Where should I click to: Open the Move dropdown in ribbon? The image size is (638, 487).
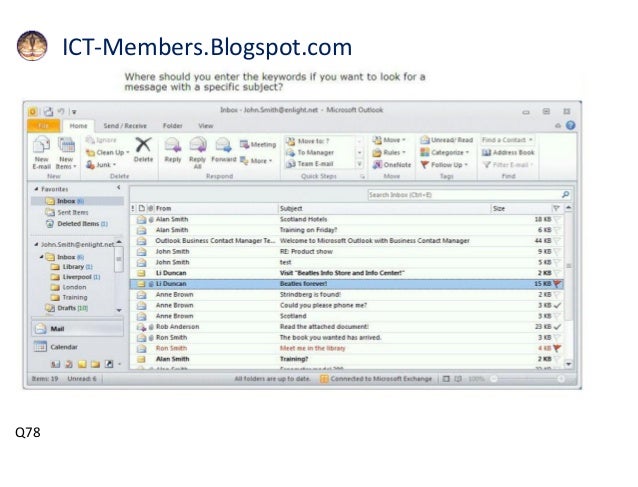(x=389, y=140)
